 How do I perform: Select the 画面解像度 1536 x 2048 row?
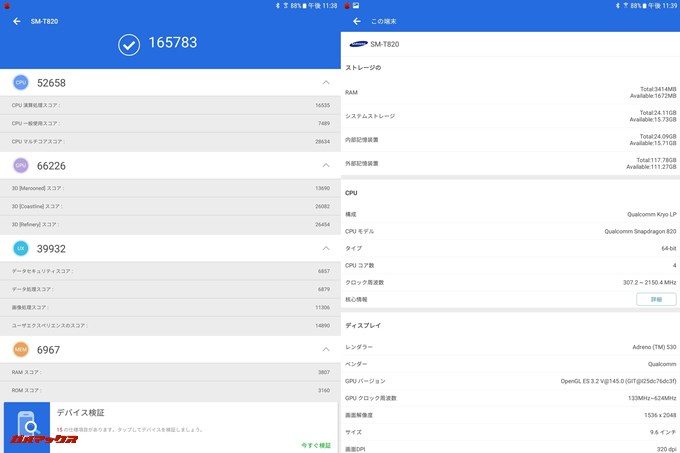510,415
